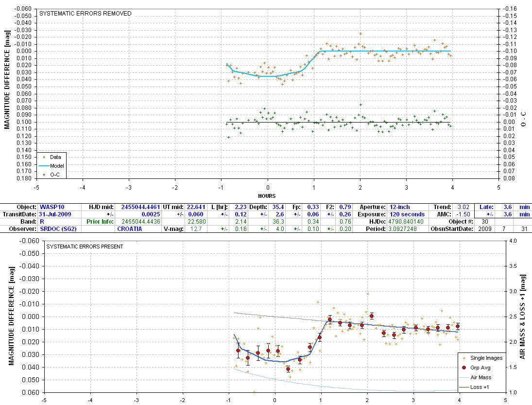Select the "Data" legend entry
The height and width of the screenshot is (405, 532).
(x=51, y=157)
